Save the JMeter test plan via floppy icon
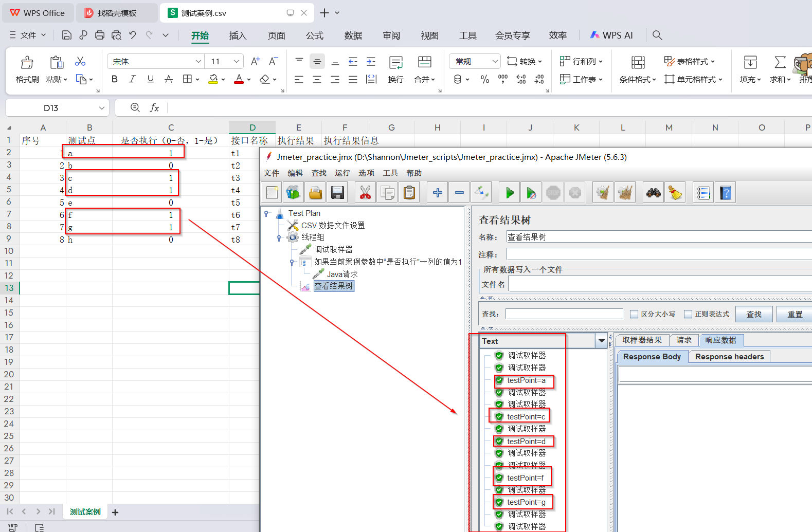812x532 pixels. coord(337,193)
